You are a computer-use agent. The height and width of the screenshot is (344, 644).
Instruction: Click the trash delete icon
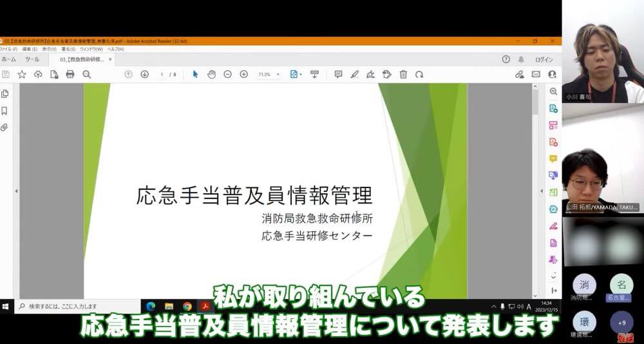(x=403, y=74)
